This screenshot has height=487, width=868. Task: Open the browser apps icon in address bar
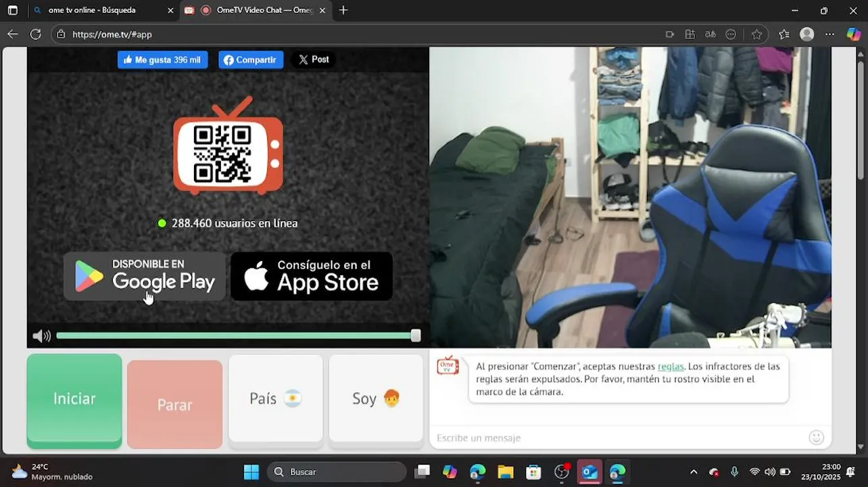click(x=690, y=34)
